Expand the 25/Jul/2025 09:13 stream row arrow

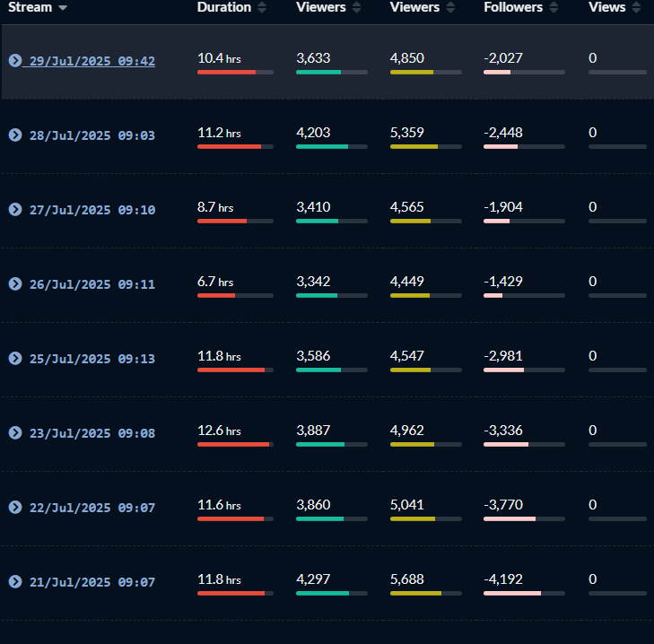tap(15, 358)
